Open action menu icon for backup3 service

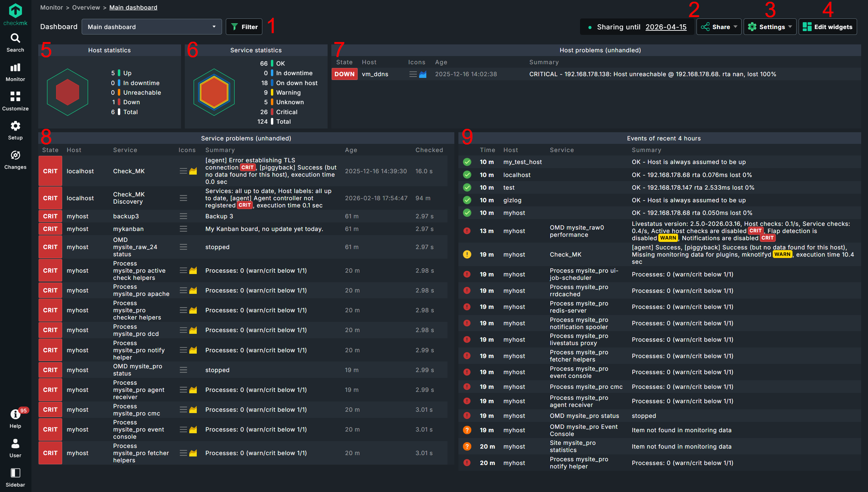(183, 216)
